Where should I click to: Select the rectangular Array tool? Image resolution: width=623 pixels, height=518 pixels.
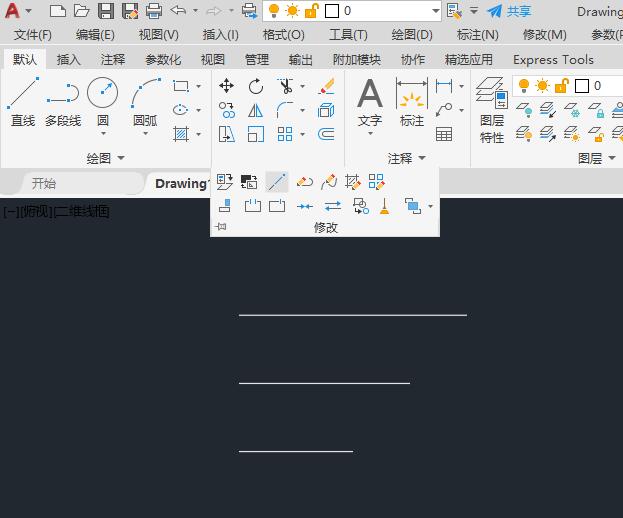(x=285, y=134)
